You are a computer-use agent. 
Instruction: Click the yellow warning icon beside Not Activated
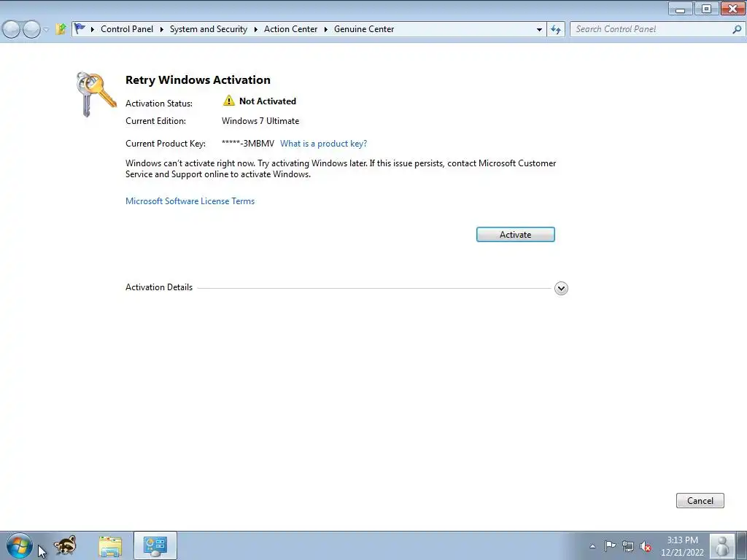(x=228, y=101)
